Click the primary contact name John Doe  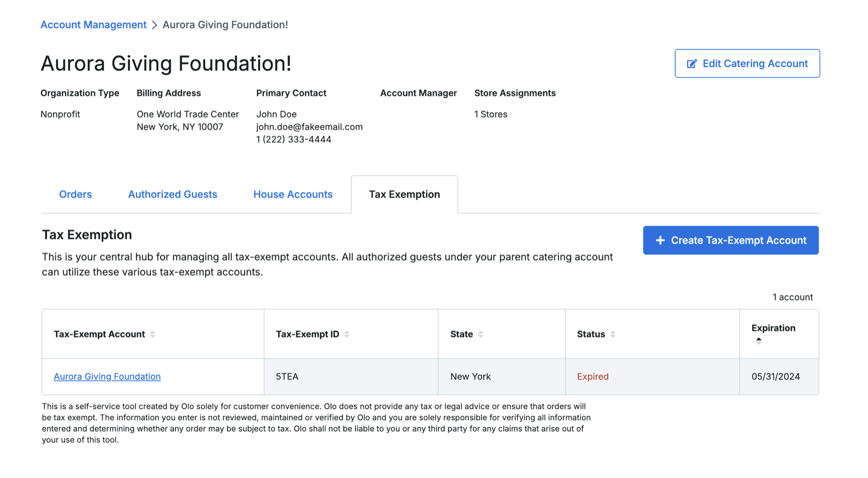(x=276, y=114)
